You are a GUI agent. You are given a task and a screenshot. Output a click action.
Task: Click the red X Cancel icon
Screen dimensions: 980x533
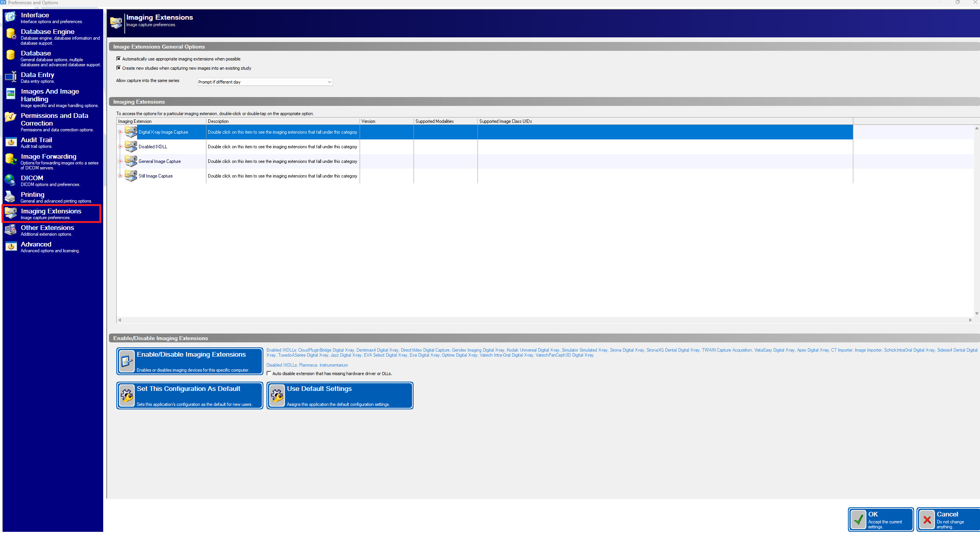point(927,520)
